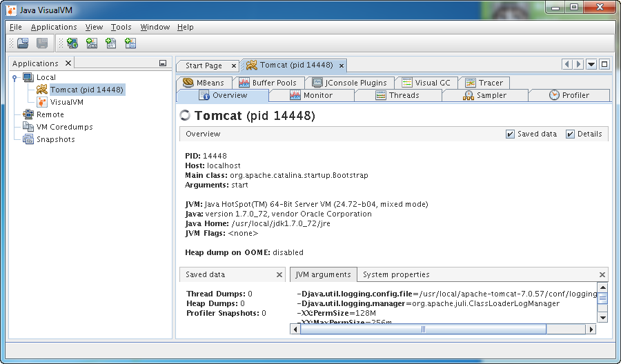621x364 pixels.
Task: Click the horizontal scrollbar thumb
Action: (423, 329)
